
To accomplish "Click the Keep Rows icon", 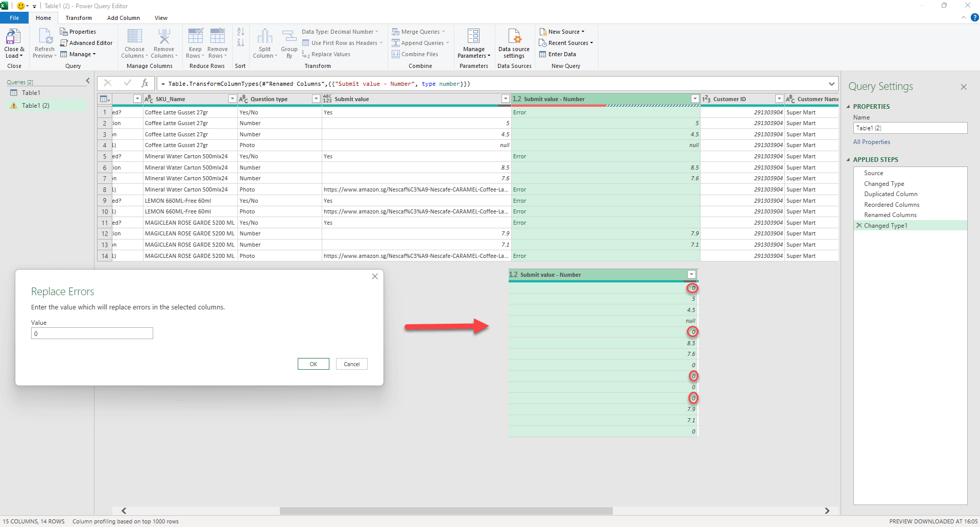I will coord(195,37).
